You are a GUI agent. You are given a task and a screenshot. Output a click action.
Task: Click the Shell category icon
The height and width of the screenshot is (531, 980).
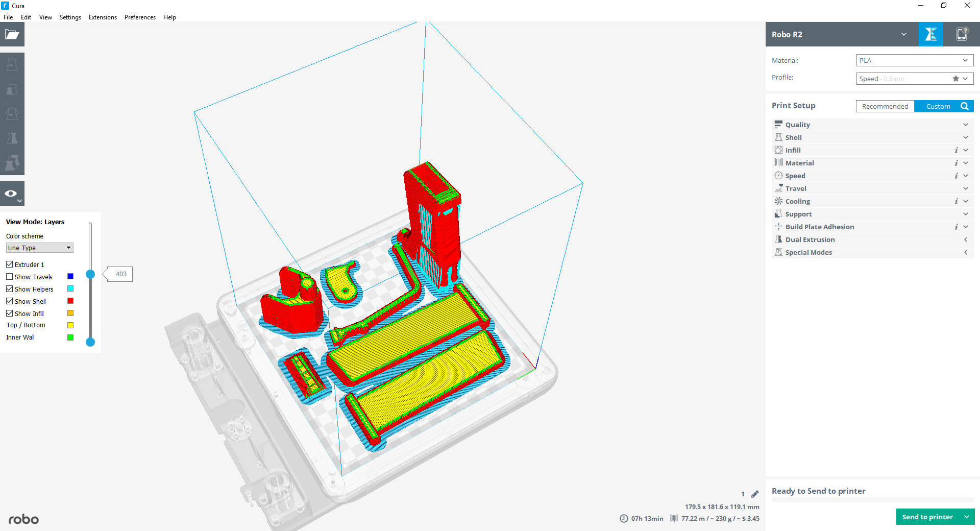point(778,137)
